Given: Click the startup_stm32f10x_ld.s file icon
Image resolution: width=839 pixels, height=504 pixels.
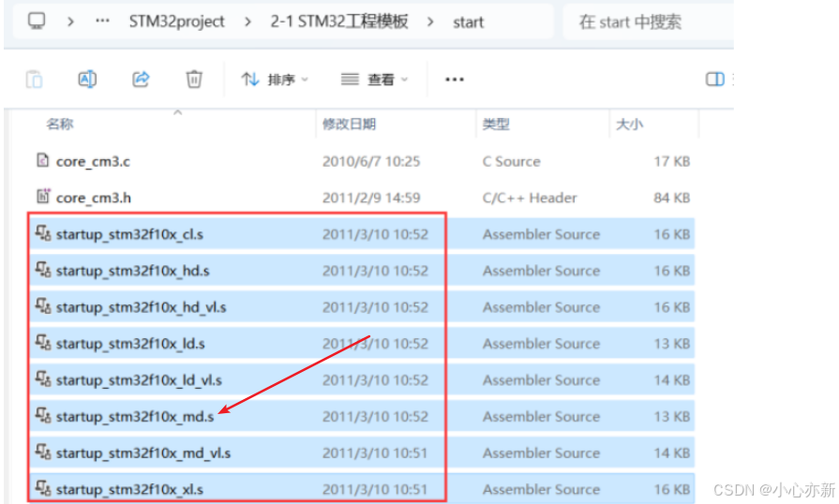Looking at the screenshot, I should coord(43,342).
